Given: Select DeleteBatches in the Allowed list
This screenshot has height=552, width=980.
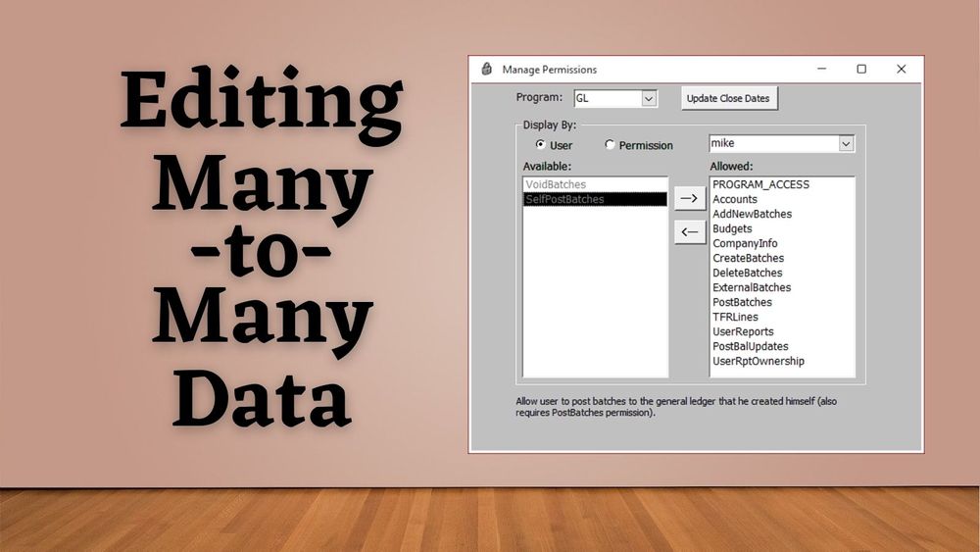Looking at the screenshot, I should pos(747,273).
